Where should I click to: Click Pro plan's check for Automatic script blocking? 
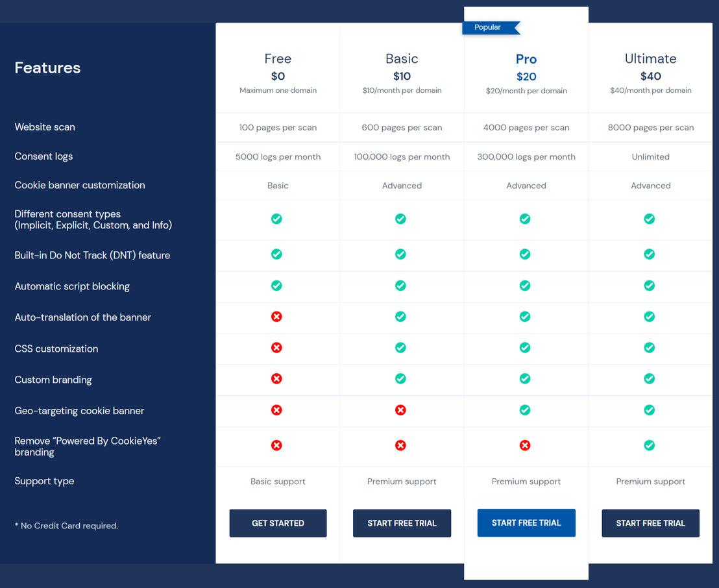[x=525, y=286]
